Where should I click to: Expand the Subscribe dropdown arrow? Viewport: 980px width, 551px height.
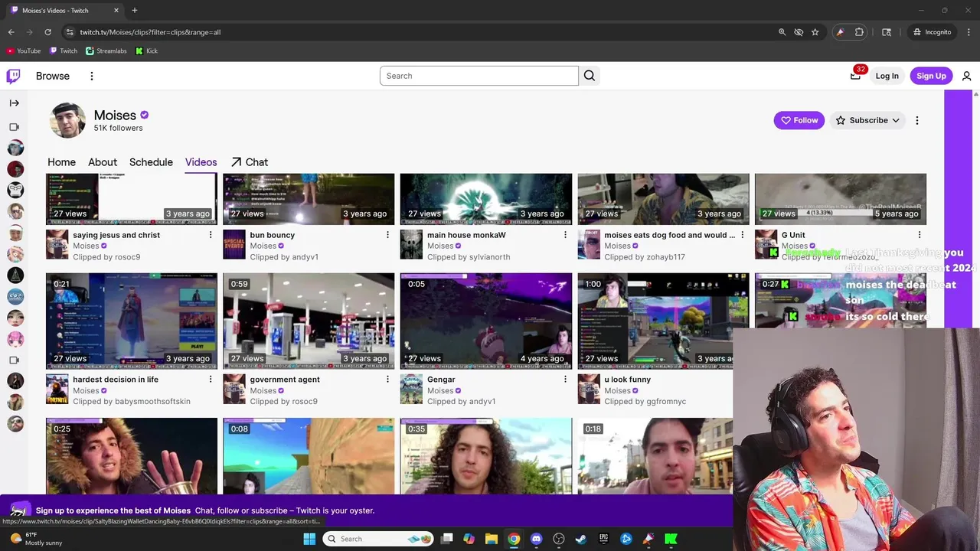pyautogui.click(x=895, y=120)
